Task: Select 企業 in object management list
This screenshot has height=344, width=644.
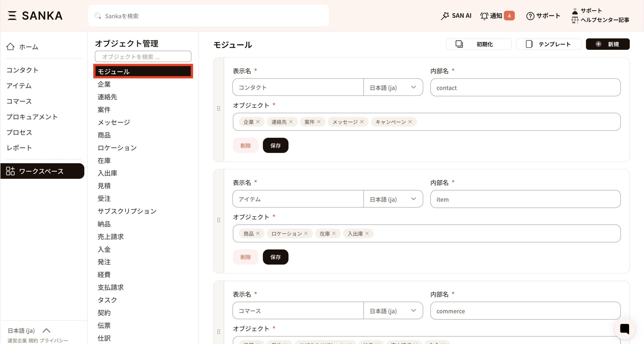Action: 104,84
